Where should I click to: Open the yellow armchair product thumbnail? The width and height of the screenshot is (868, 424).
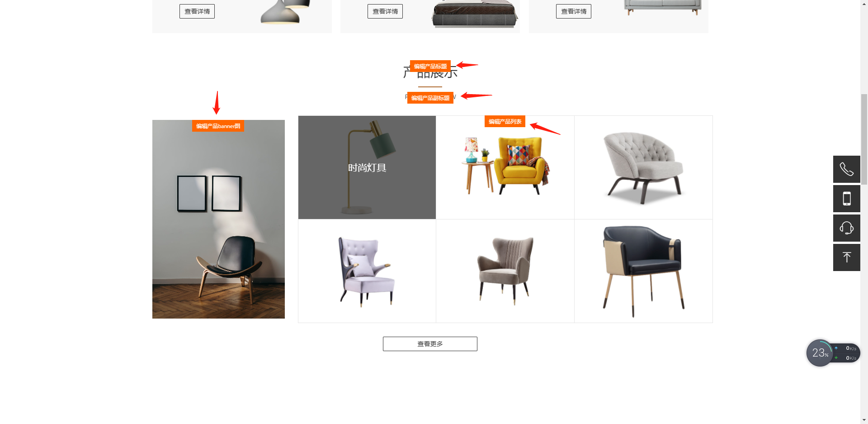click(505, 167)
